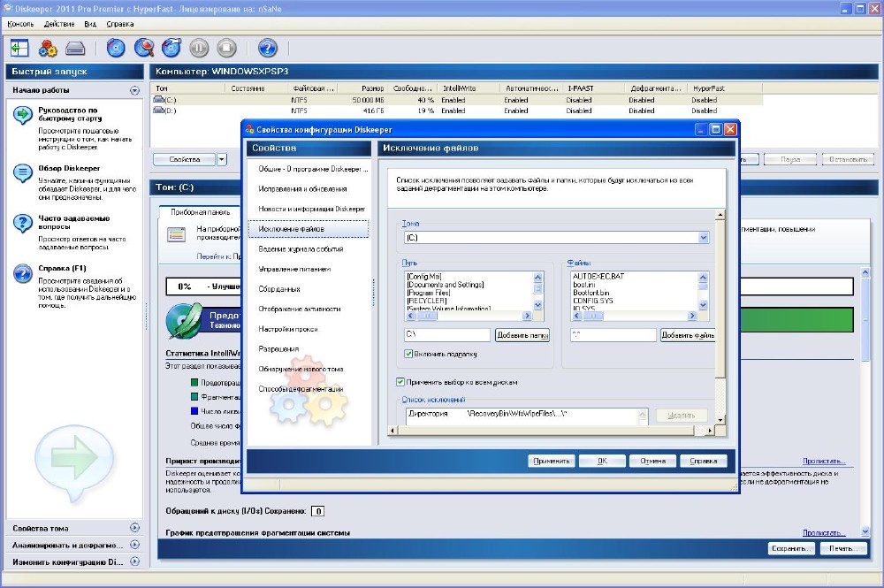The height and width of the screenshot is (588, 884).
Task: Click the Отмена button
Action: [653, 462]
